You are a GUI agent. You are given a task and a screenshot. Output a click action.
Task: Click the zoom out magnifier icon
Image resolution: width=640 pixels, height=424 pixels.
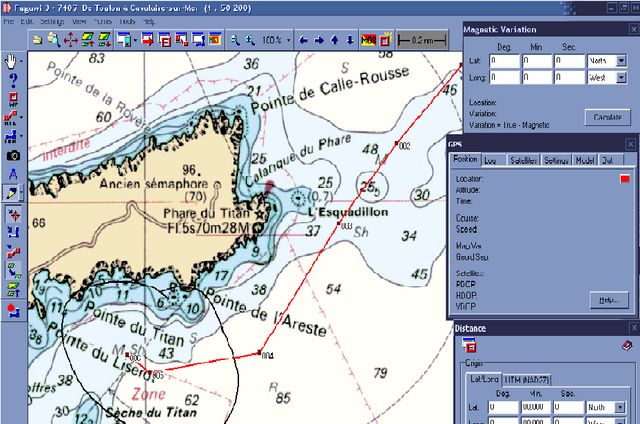coord(234,40)
